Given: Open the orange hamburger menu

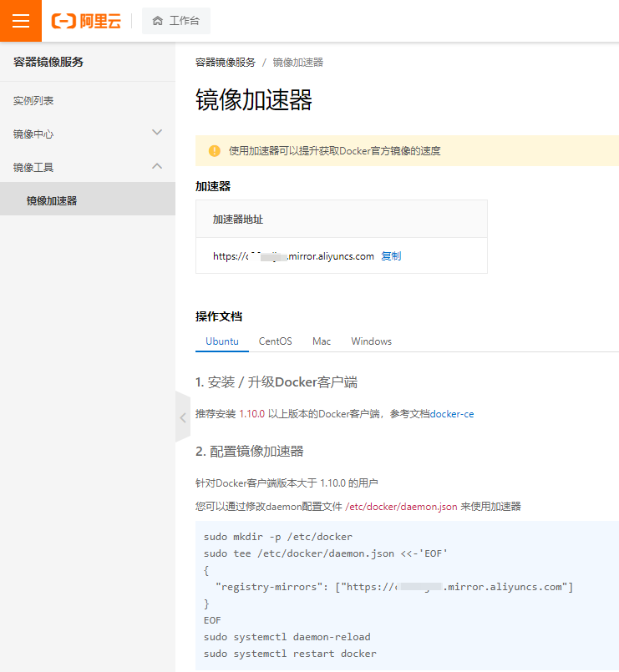Looking at the screenshot, I should coord(21,21).
